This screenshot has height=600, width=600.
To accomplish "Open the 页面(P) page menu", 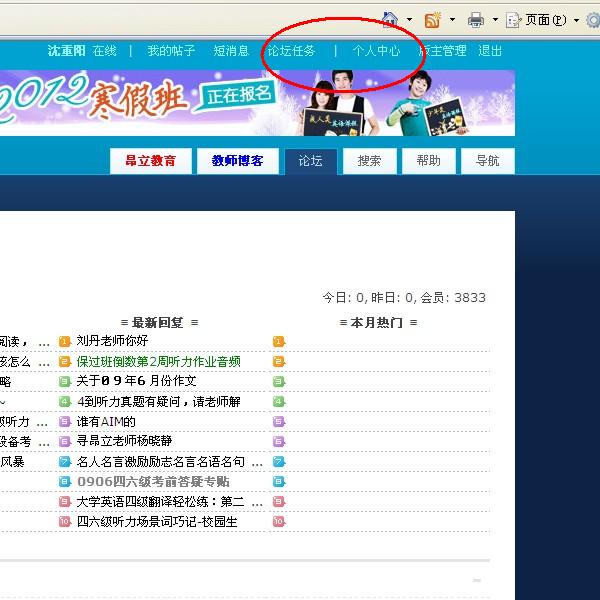I will 545,20.
